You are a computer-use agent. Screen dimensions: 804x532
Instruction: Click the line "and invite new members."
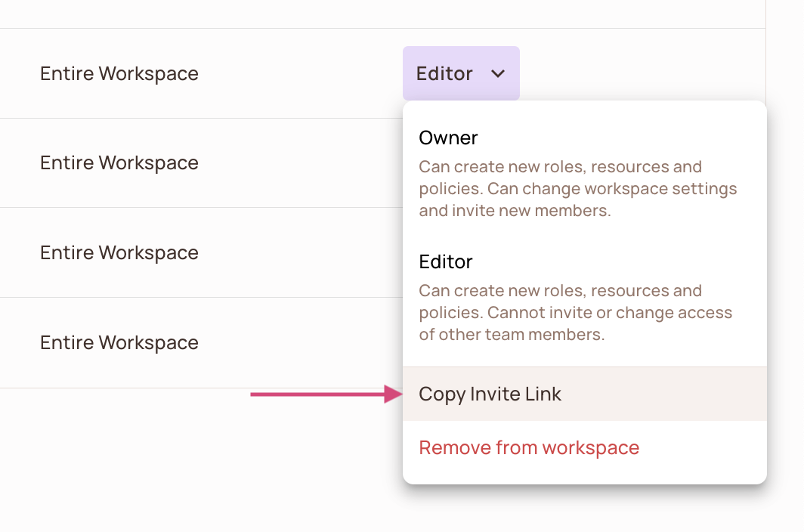pos(515,211)
